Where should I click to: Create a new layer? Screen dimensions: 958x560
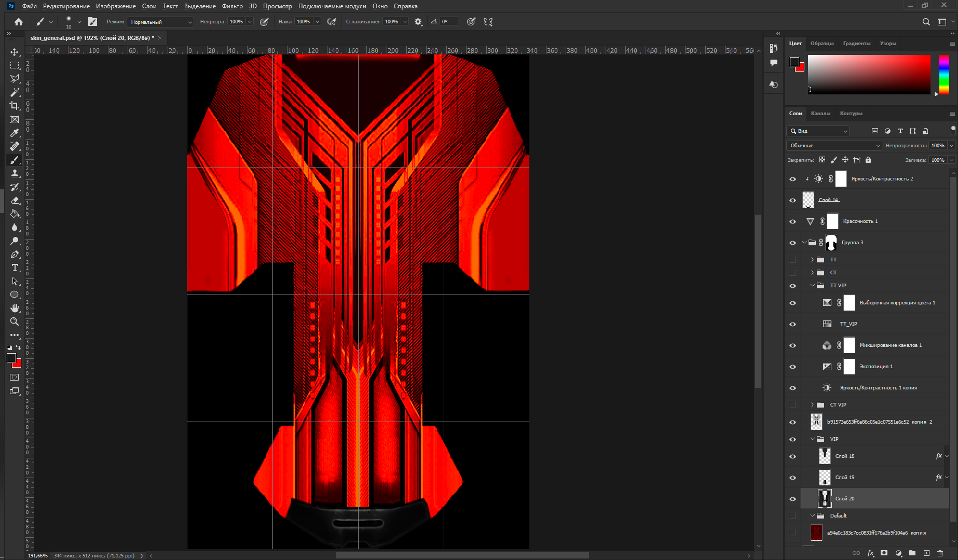pyautogui.click(x=926, y=553)
